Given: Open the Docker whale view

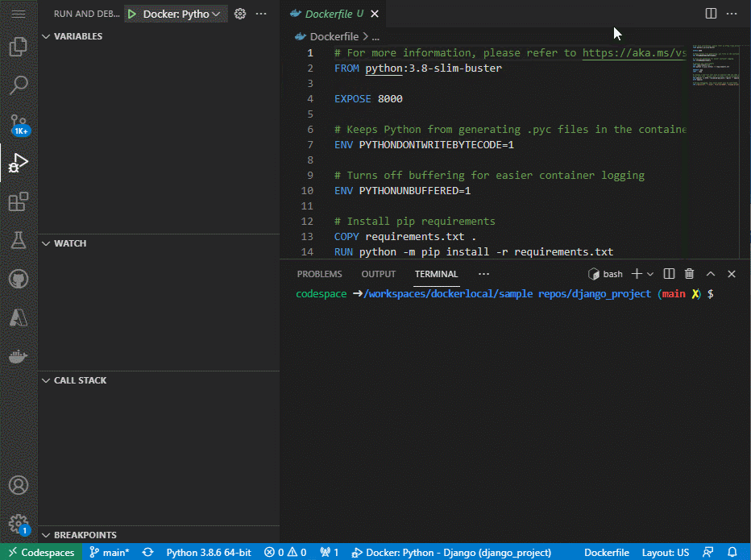Looking at the screenshot, I should coord(19,356).
